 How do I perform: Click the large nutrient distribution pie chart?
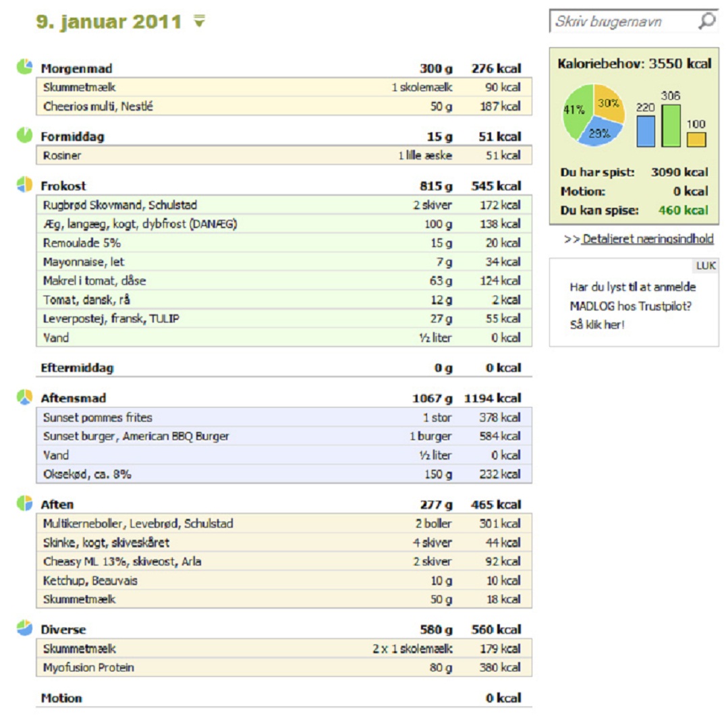593,115
